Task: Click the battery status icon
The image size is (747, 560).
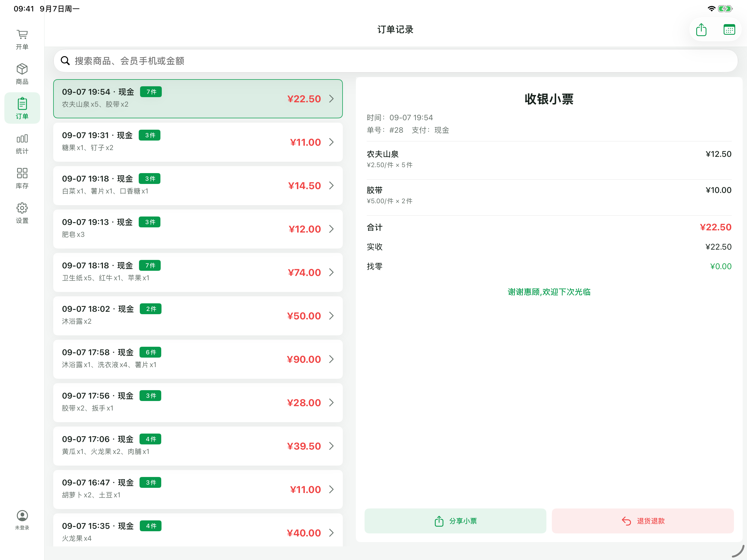Action: [x=725, y=9]
